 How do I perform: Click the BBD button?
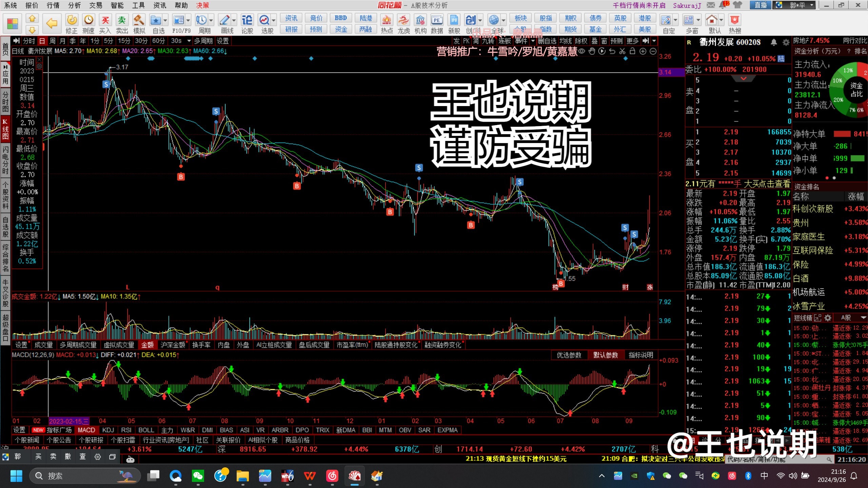[x=341, y=18]
